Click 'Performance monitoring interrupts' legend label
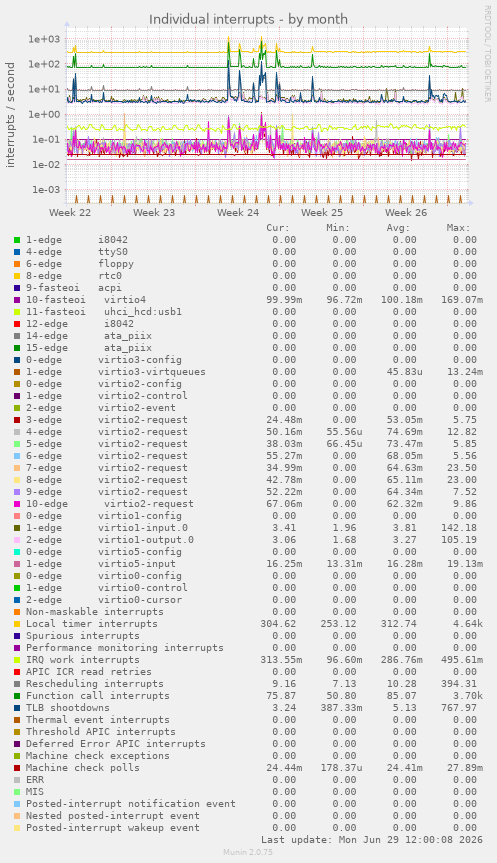 coord(125,648)
